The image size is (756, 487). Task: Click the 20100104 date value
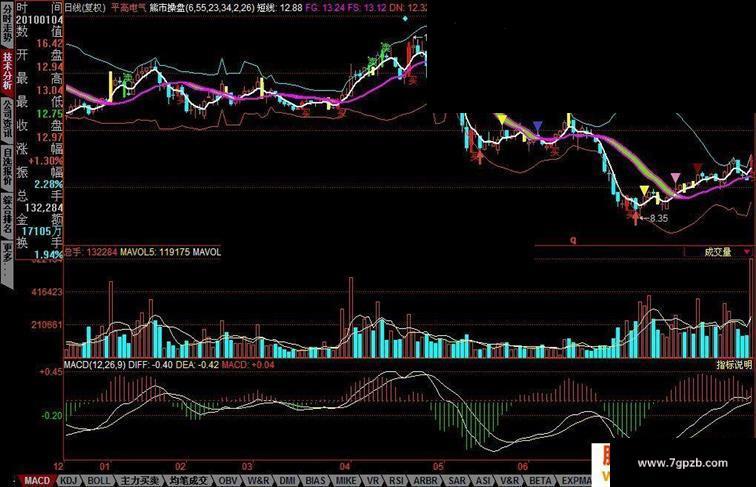pos(39,20)
